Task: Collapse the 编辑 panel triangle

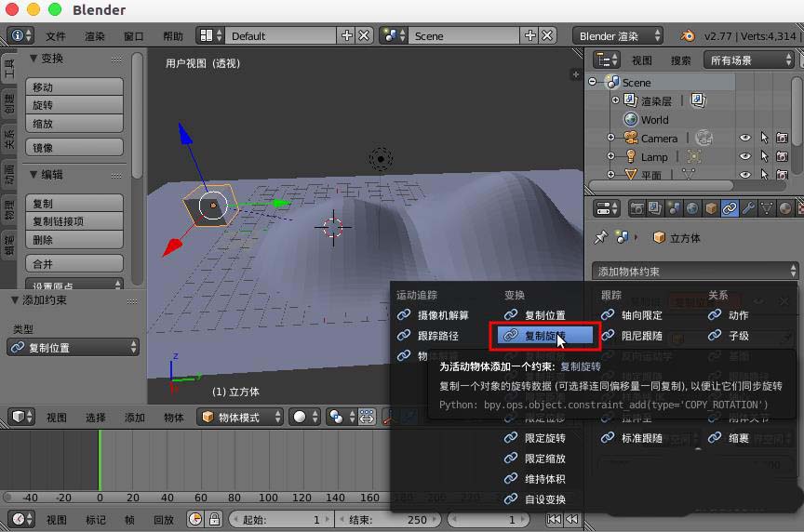Action: [x=33, y=175]
